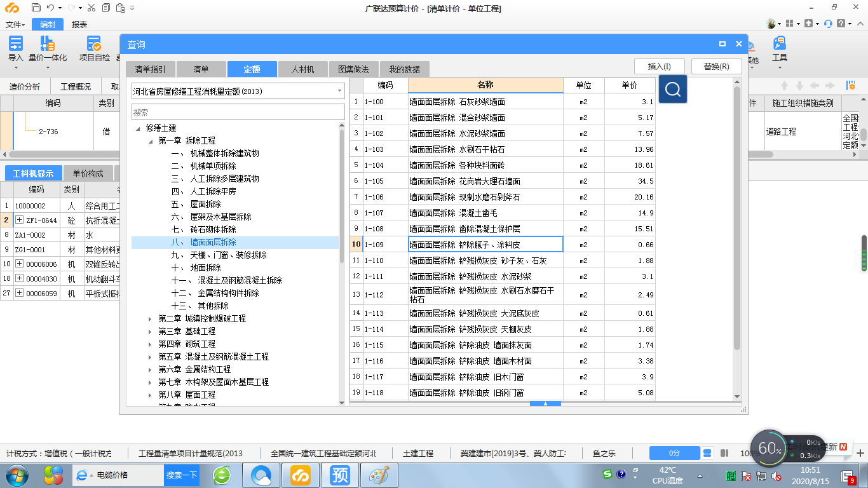Expand row 00006006 plus box
868x488 pixels.
pyautogui.click(x=20, y=264)
